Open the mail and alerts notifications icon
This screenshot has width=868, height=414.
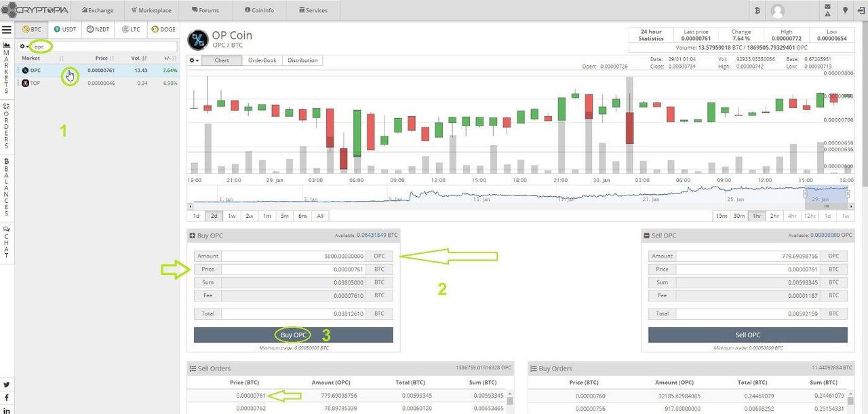[x=827, y=10]
